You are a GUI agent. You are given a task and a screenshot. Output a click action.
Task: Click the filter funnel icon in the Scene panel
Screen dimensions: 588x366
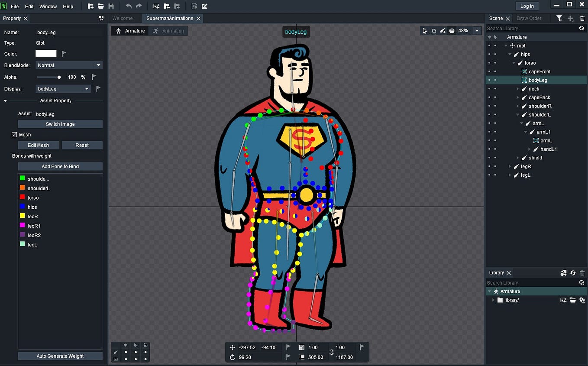560,18
